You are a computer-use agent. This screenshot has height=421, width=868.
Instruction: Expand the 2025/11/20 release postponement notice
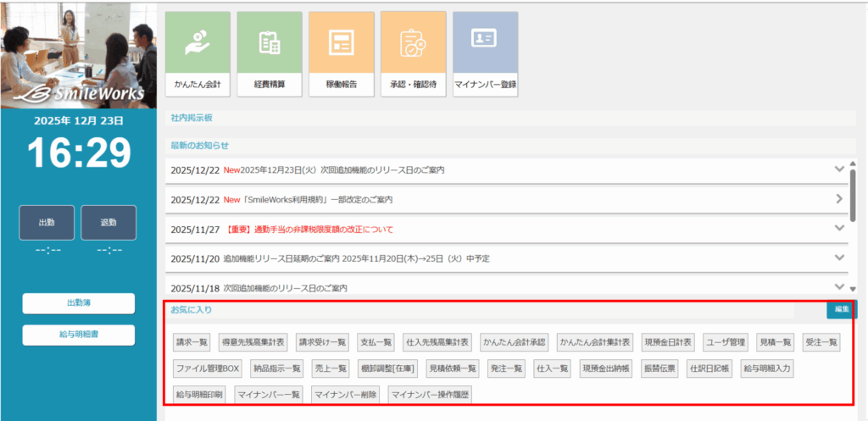(x=839, y=258)
